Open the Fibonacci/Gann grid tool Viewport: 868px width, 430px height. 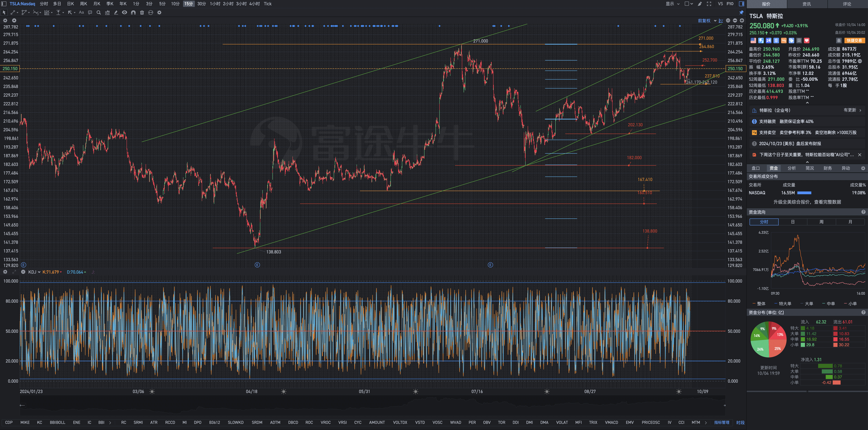[47, 12]
